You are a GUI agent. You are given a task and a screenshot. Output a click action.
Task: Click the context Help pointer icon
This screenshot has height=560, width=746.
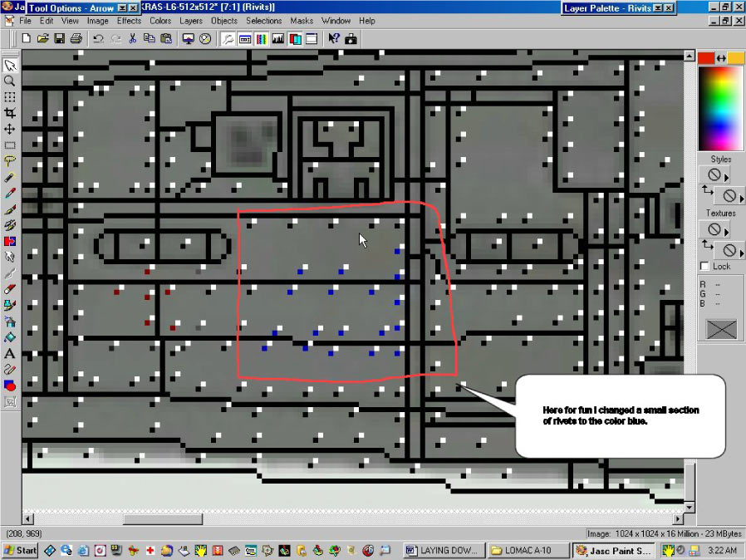point(334,38)
